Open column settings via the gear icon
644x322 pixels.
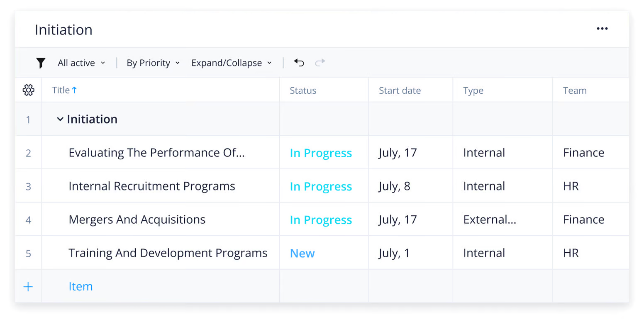28,90
